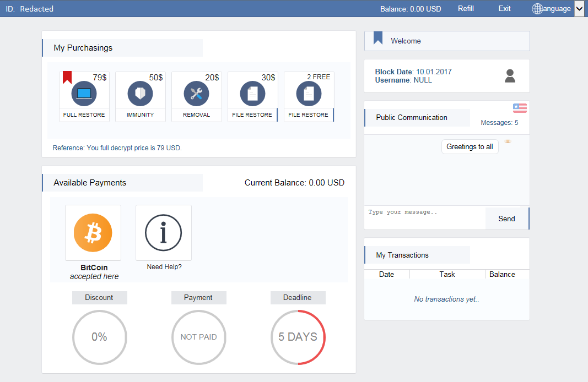Viewport: 588px width, 382px height.
Task: Focus the Type your message field
Action: 424,218
